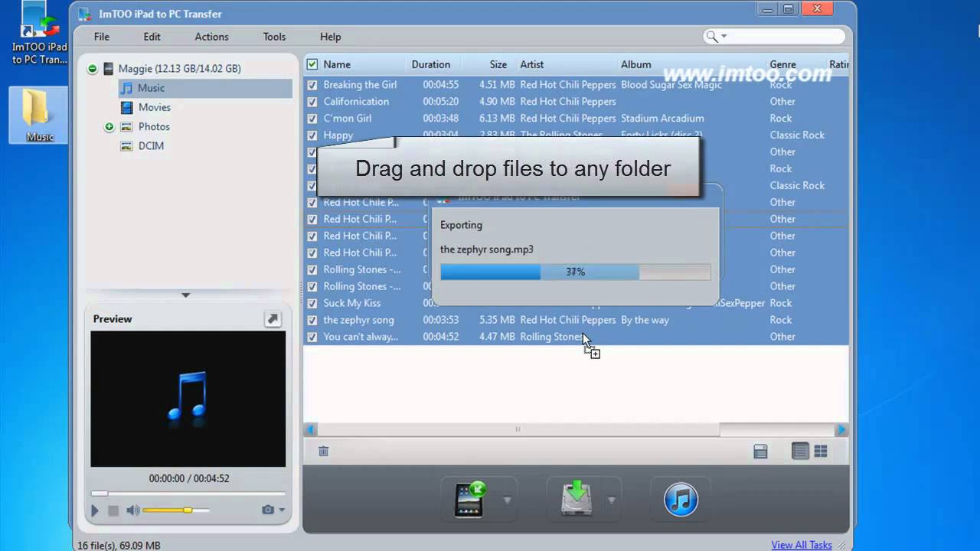
Task: Switch to thumbnail grid view
Action: 821,452
